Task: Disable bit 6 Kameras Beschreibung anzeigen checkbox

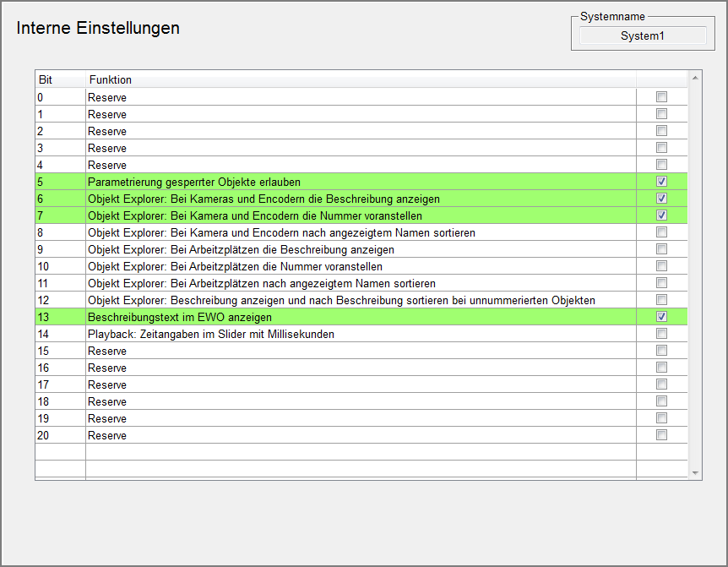Action: click(661, 199)
